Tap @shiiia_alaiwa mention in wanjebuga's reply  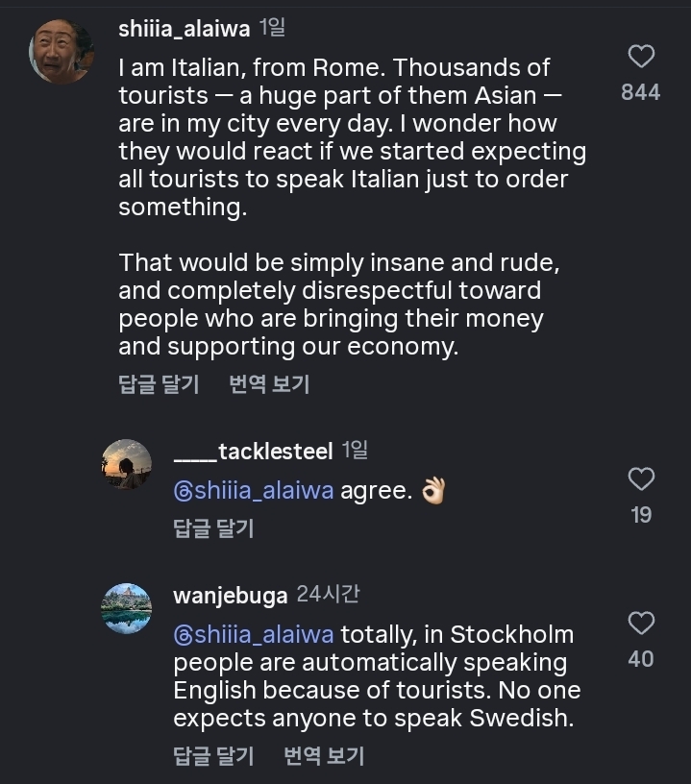(x=254, y=635)
